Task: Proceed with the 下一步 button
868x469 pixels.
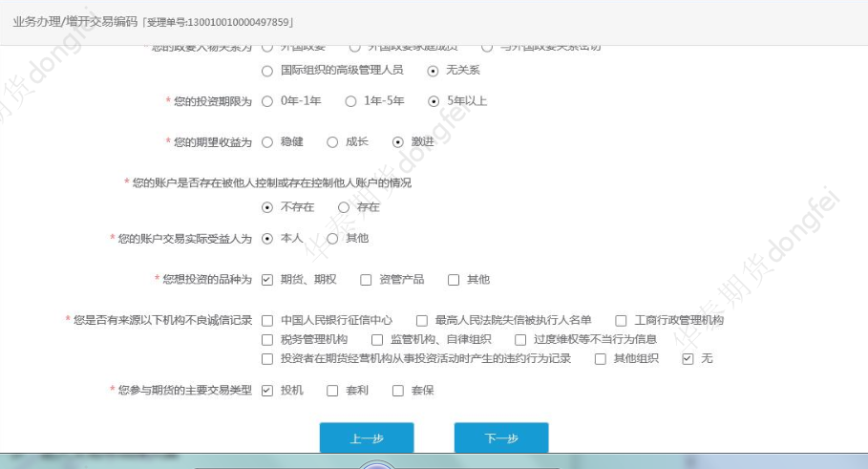Action: coord(501,438)
